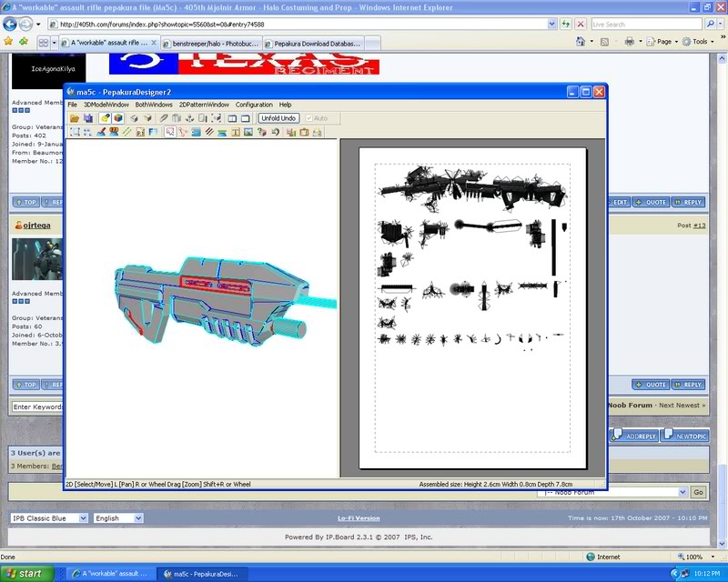Click the Save floppy disk icon in Pepakura

coord(87,118)
